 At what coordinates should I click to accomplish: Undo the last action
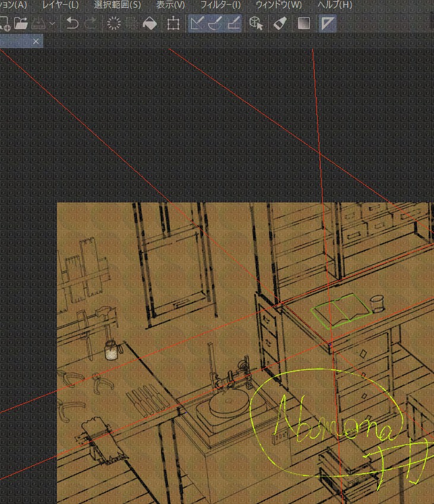tap(72, 24)
